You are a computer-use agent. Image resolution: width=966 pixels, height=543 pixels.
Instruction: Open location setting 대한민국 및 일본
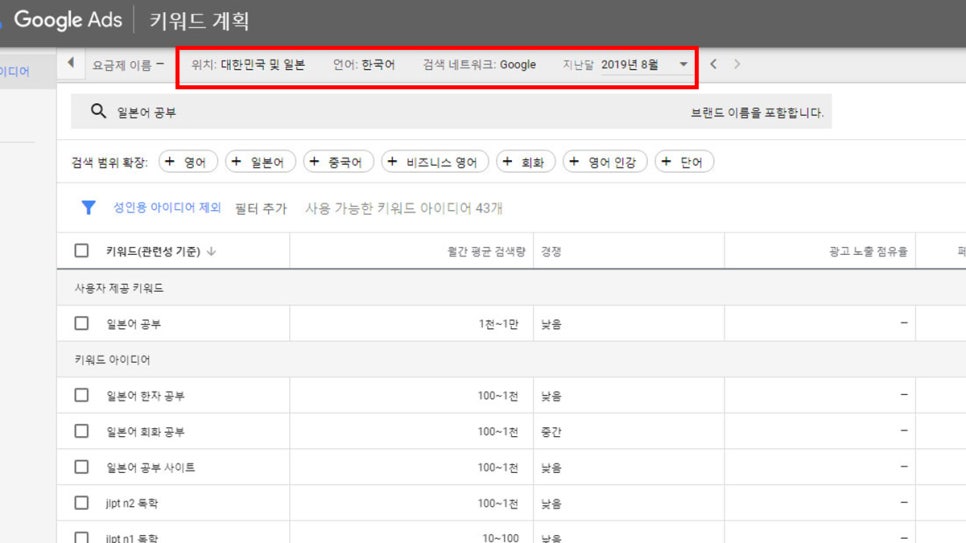pos(248,64)
